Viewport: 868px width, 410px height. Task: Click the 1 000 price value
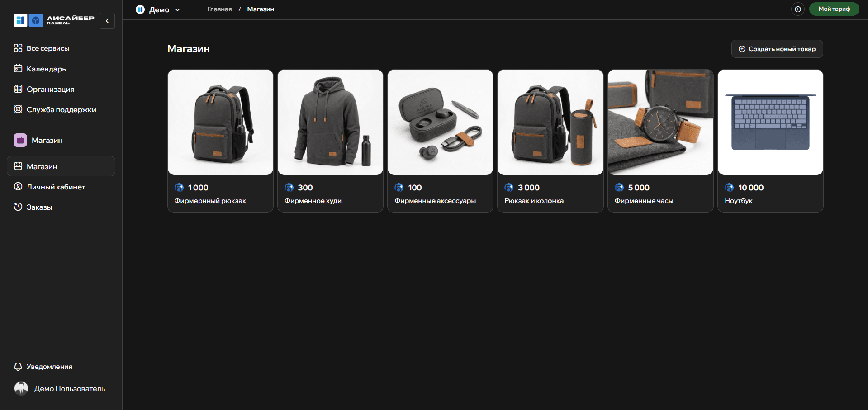[x=198, y=188]
